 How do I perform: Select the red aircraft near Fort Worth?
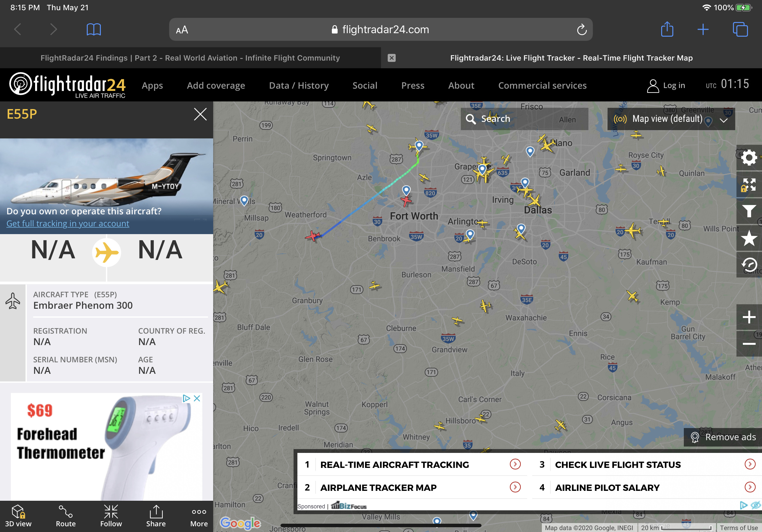406,201
